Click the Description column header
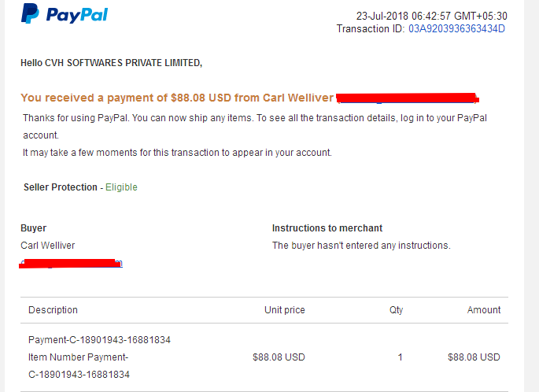This screenshot has height=392, width=539. click(53, 310)
